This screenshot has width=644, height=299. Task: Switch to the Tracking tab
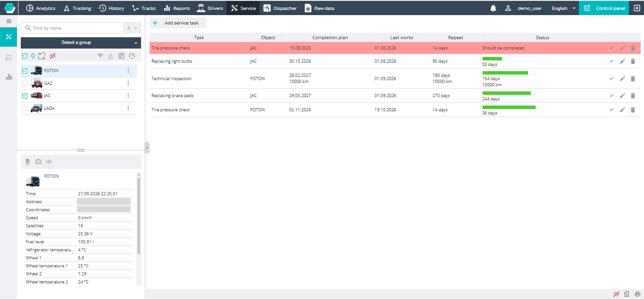[77, 8]
